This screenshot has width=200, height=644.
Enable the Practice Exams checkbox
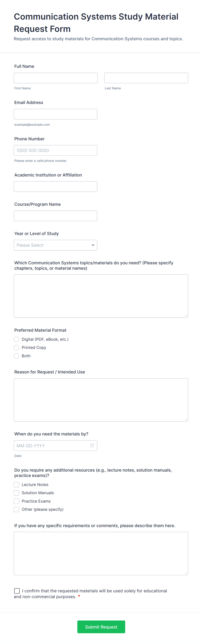[17, 501]
